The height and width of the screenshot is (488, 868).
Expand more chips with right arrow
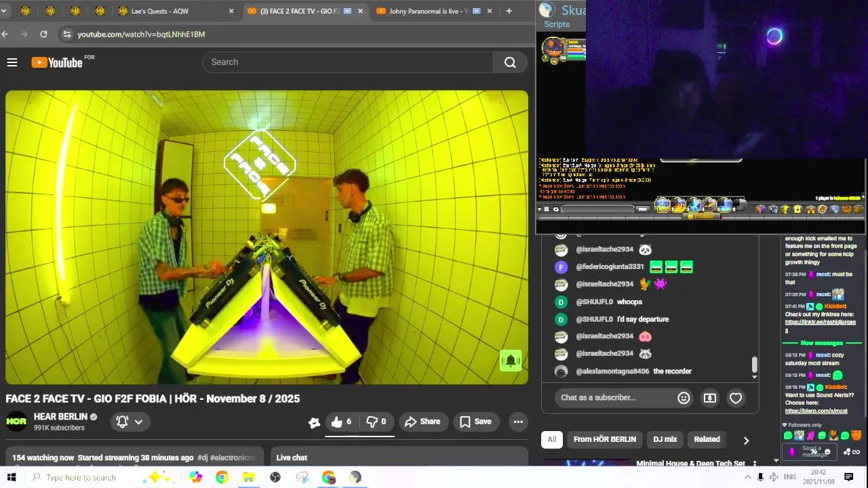click(x=746, y=441)
